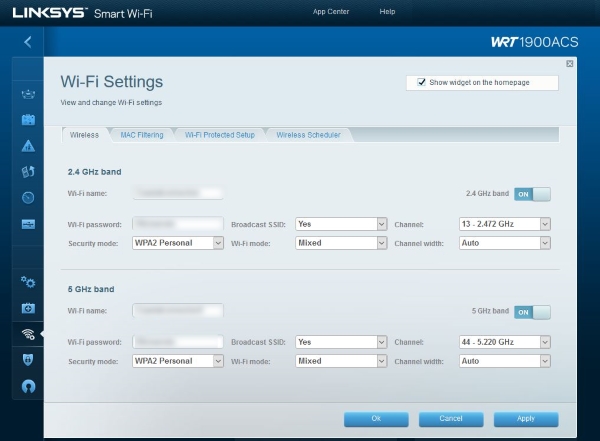Open 5 GHz Security mode dropdown
This screenshot has height=441, width=600.
pos(178,361)
